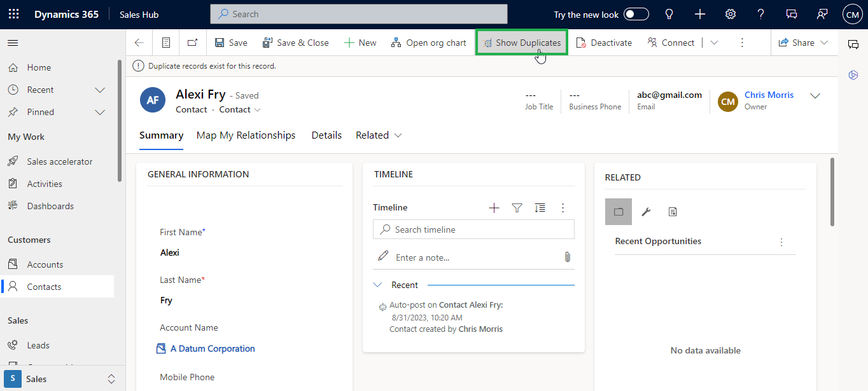This screenshot has height=391, width=868.
Task: Click the Show Duplicates button
Action: point(522,43)
